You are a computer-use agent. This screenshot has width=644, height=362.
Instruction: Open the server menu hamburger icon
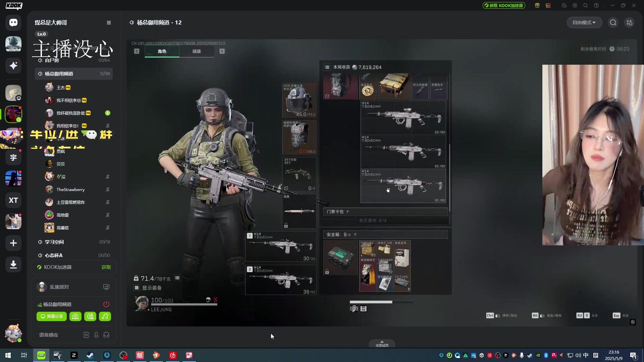109,22
